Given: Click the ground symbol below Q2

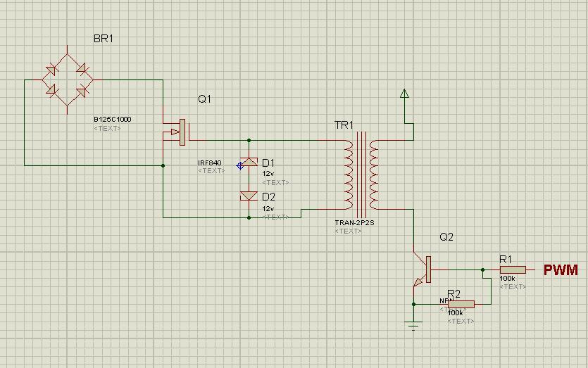Looking at the screenshot, I should [413, 325].
